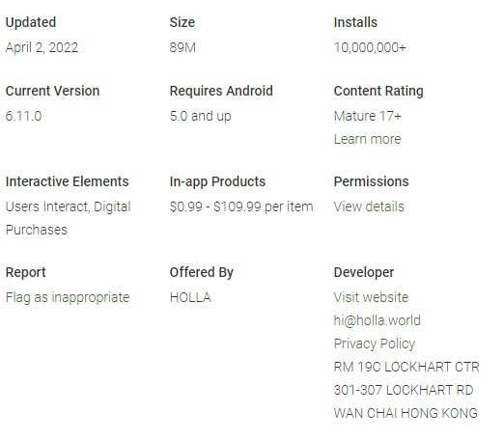The height and width of the screenshot is (440, 504).
Task: Click the Permissions heading
Action: (x=371, y=181)
